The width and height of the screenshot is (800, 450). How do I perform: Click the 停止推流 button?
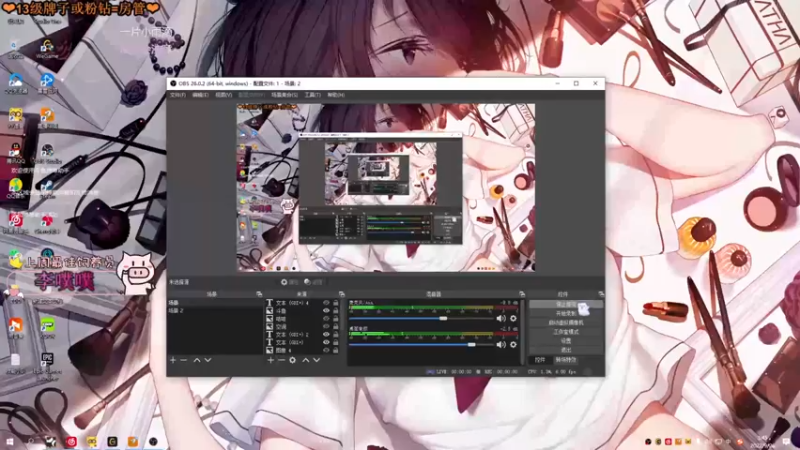(x=566, y=304)
